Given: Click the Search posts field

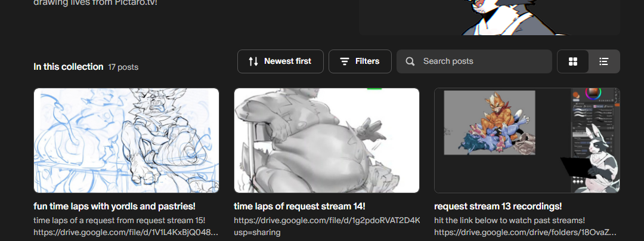Looking at the screenshot, I should click(474, 61).
